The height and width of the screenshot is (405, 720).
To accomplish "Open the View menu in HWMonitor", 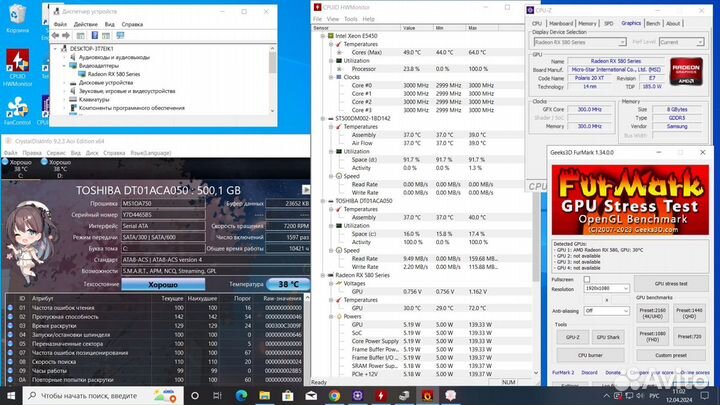I will point(332,19).
